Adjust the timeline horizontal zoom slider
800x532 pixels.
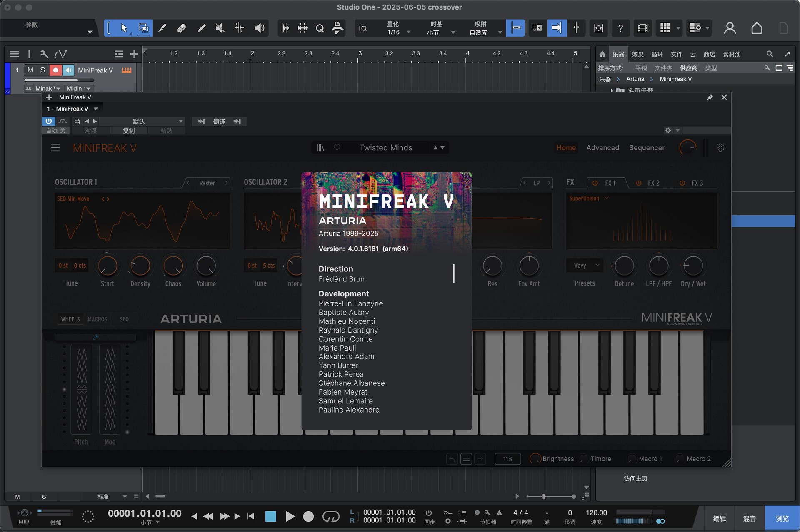551,497
